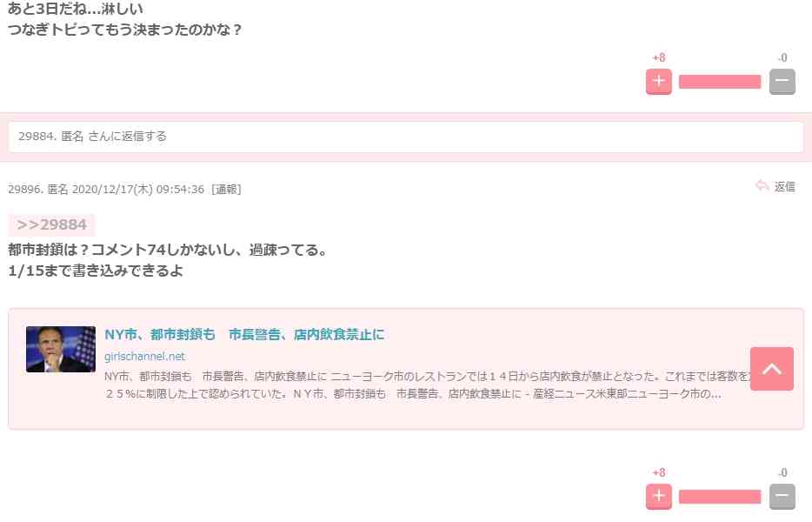Downvote the first comment with minus button
The width and height of the screenshot is (812, 522).
(x=782, y=82)
